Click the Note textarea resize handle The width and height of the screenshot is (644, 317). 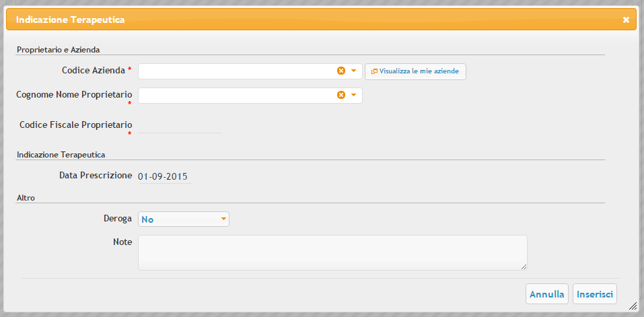524,267
